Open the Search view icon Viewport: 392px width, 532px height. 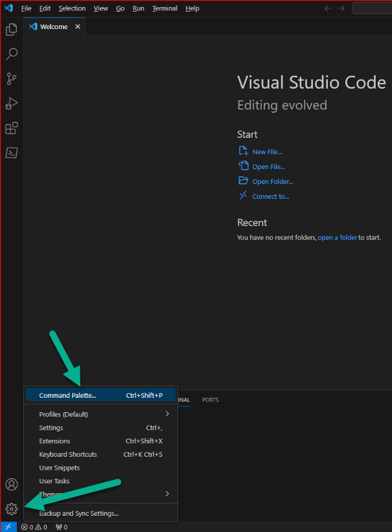click(x=12, y=54)
